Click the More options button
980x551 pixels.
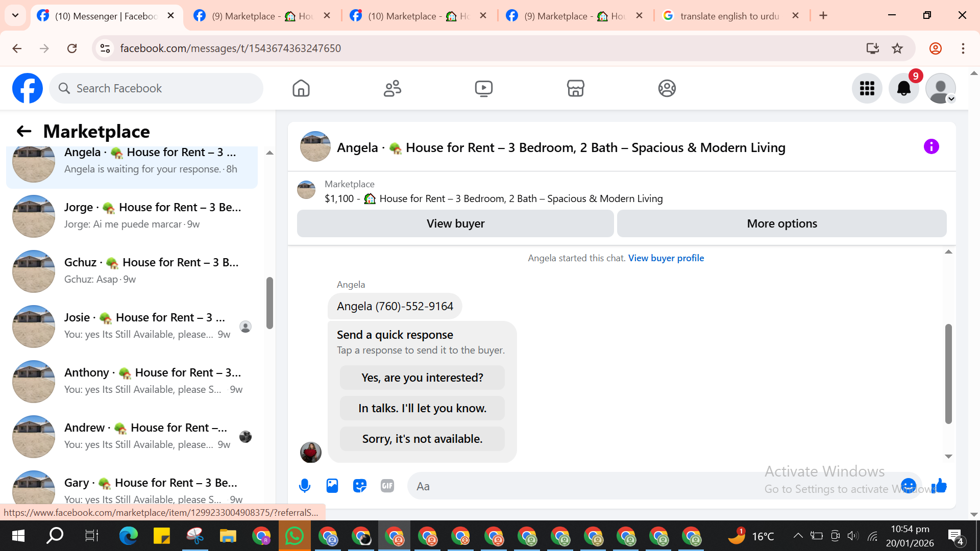[x=782, y=223]
